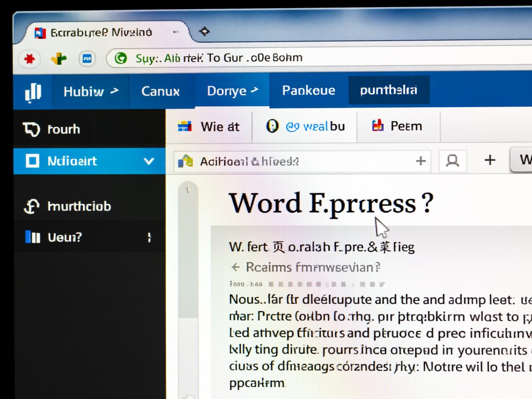Click the plus icon next to the search field
This screenshot has width=532, height=399.
click(421, 161)
